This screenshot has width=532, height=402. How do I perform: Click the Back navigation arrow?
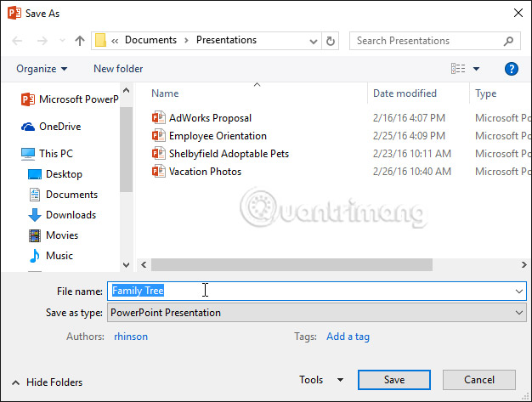(x=17, y=41)
